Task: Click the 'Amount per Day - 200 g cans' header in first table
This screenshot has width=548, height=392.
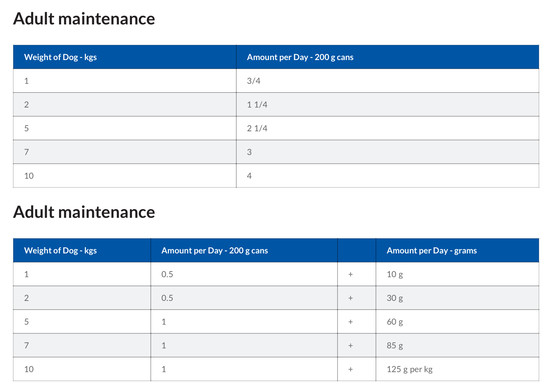Action: 387,57
